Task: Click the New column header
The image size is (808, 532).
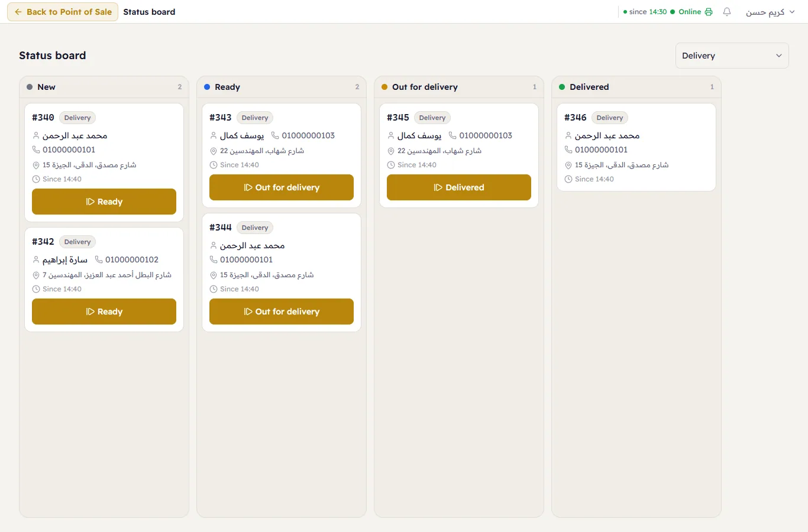Action: click(x=104, y=87)
